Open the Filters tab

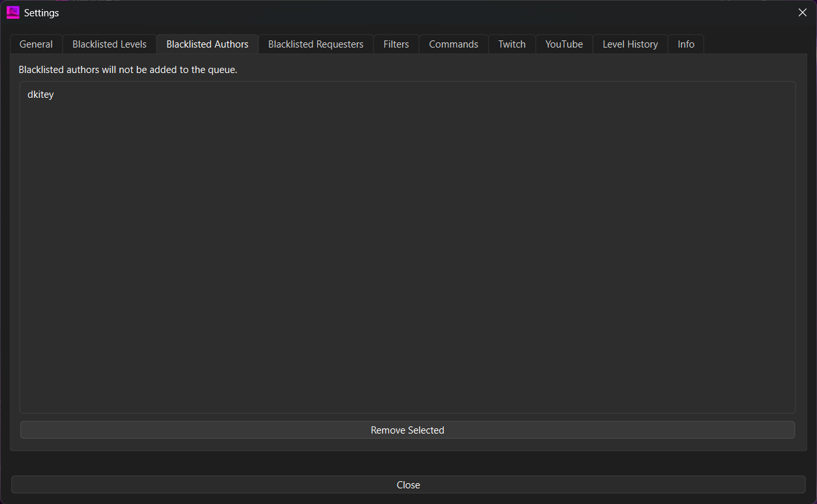click(x=396, y=44)
